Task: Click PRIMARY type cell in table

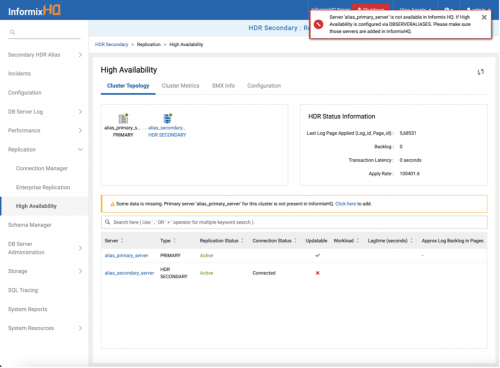Action: pos(170,255)
